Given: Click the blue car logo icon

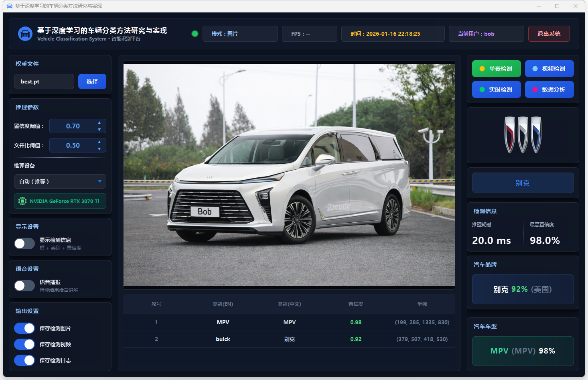Looking at the screenshot, I should coord(25,34).
